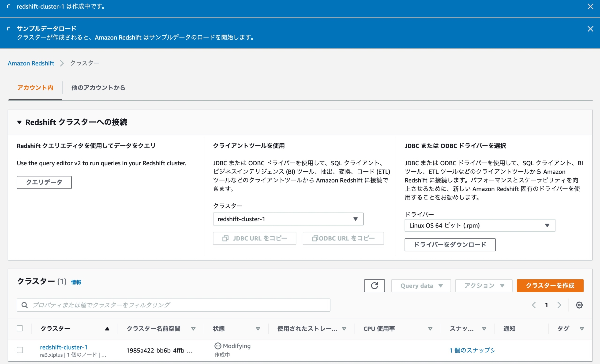Check the redshift-cluster-1 row checkbox
Viewport: 600px width, 364px height.
pyautogui.click(x=20, y=350)
